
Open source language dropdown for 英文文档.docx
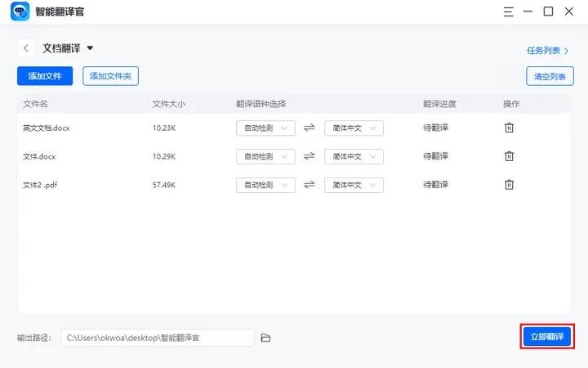pos(265,128)
